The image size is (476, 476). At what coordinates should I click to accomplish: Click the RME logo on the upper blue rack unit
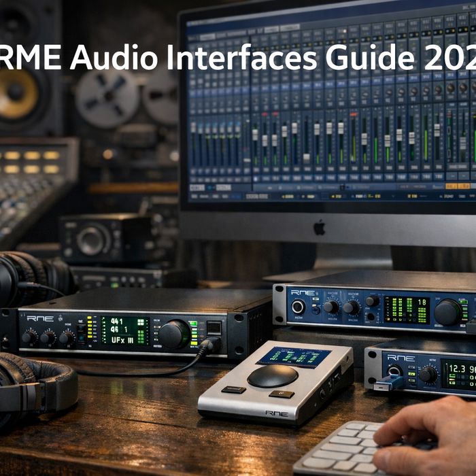pyautogui.click(x=303, y=293)
